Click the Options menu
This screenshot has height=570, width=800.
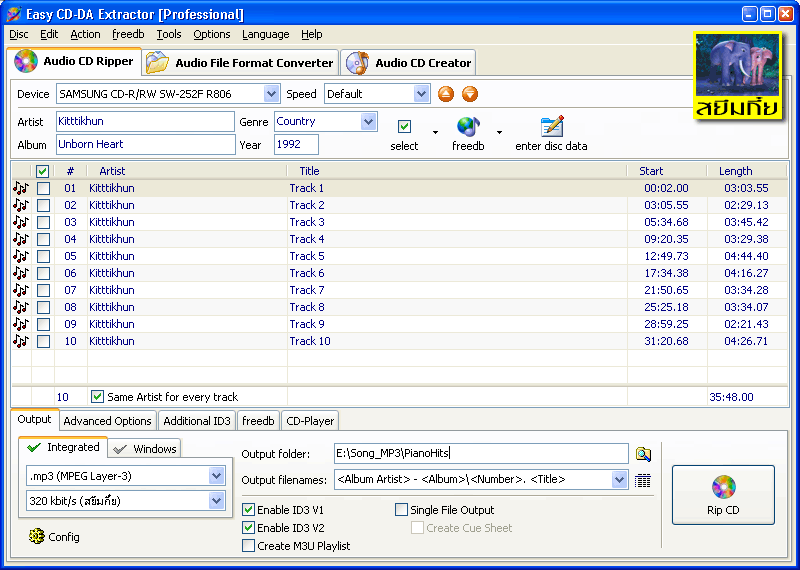pos(212,34)
